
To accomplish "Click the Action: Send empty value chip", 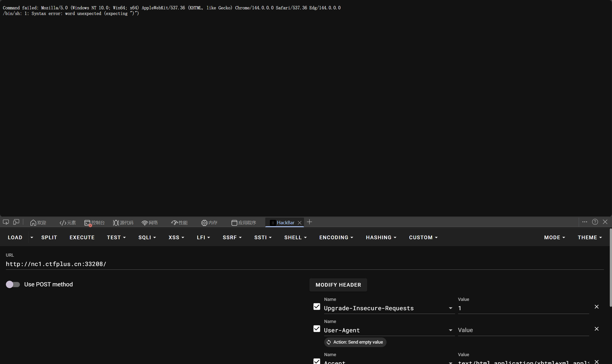I will point(355,342).
